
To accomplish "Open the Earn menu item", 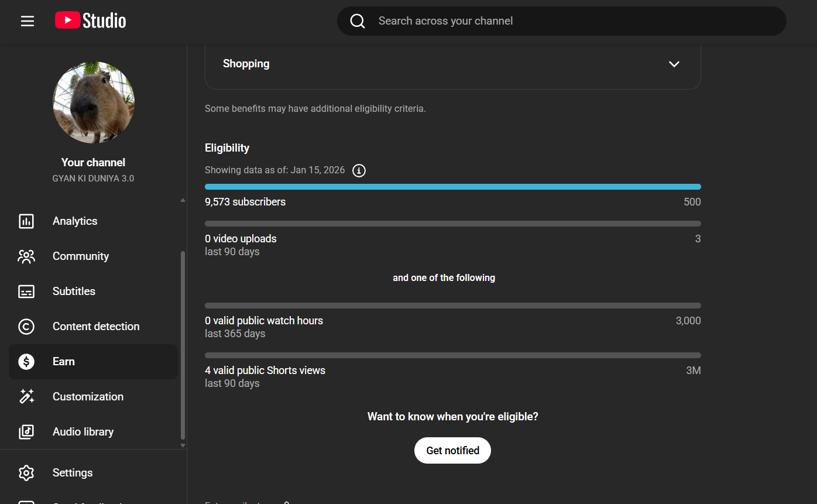I will (x=64, y=362).
